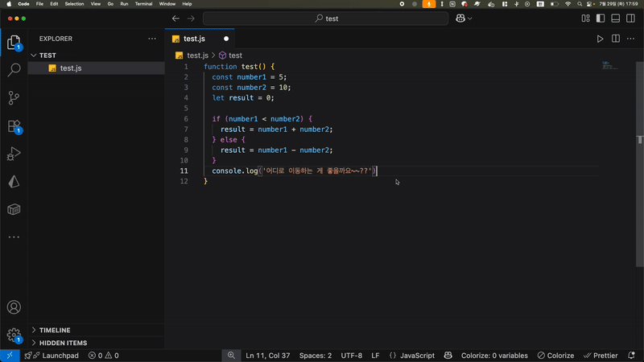The image size is (644, 362).
Task: Open the Extensions view
Action: 14,126
